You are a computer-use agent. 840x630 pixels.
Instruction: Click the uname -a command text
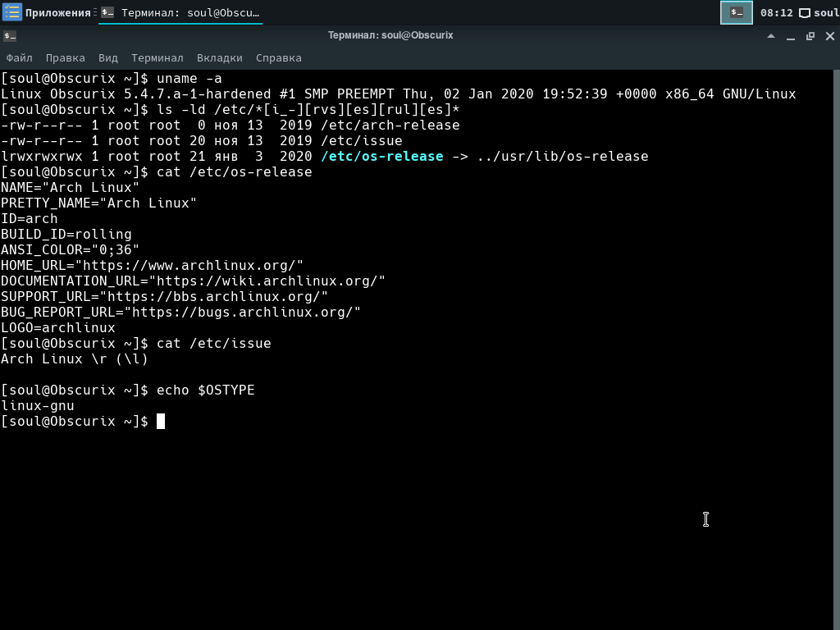pos(189,79)
